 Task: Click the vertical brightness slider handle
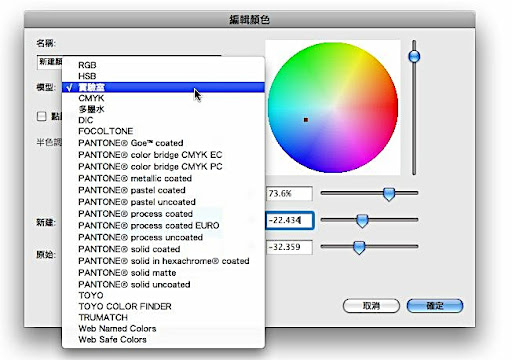pos(414,56)
